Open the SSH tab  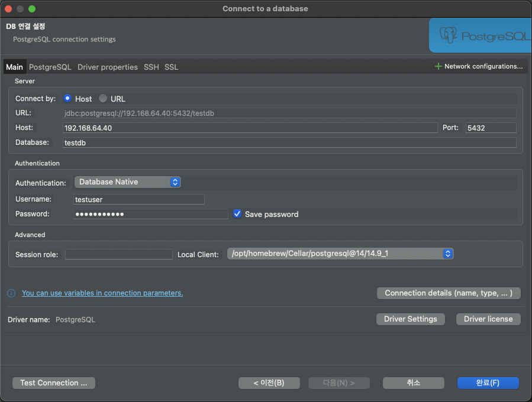(x=151, y=67)
